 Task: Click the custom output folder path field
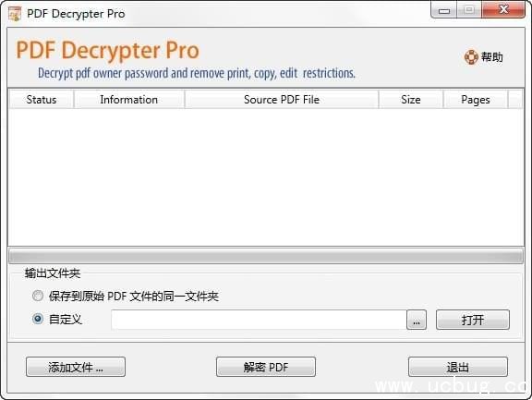[x=259, y=320]
